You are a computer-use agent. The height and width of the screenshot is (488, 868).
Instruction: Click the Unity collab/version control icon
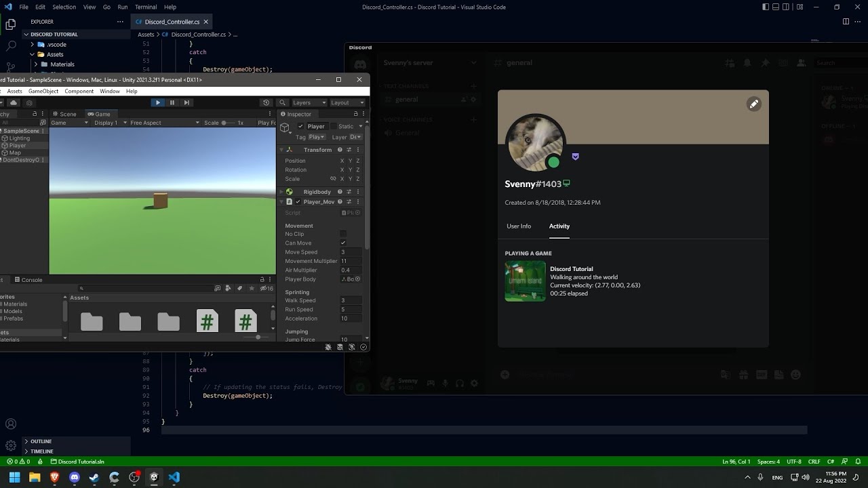point(29,102)
